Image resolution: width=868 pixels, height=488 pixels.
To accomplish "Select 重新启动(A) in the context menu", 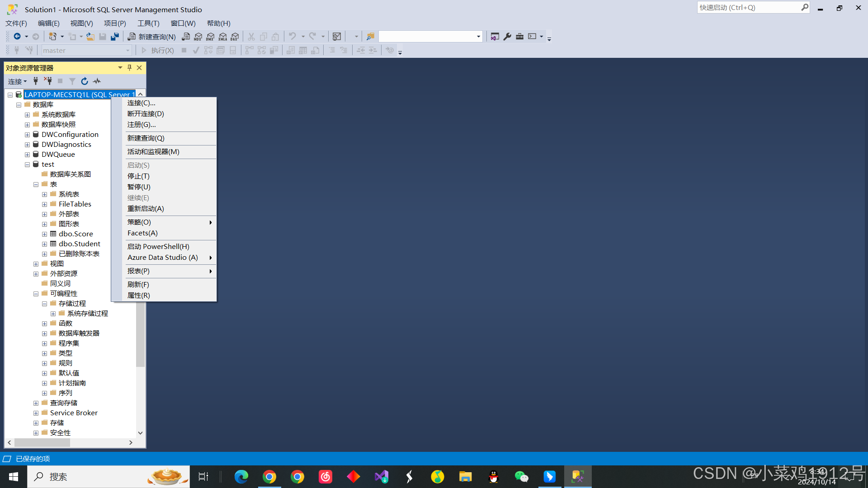I will tap(146, 209).
